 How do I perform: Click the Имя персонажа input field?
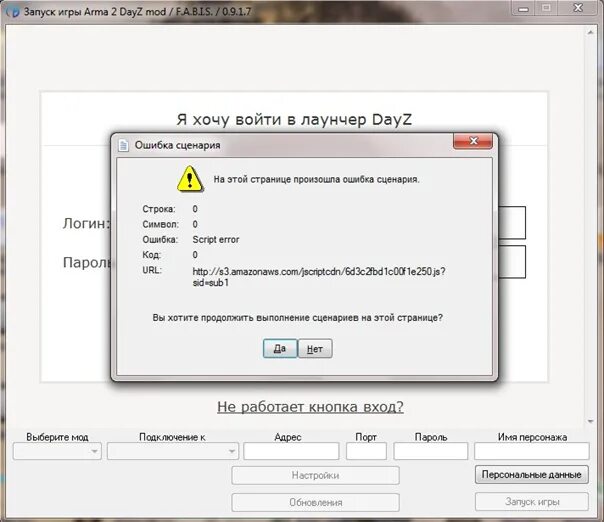[x=532, y=451]
